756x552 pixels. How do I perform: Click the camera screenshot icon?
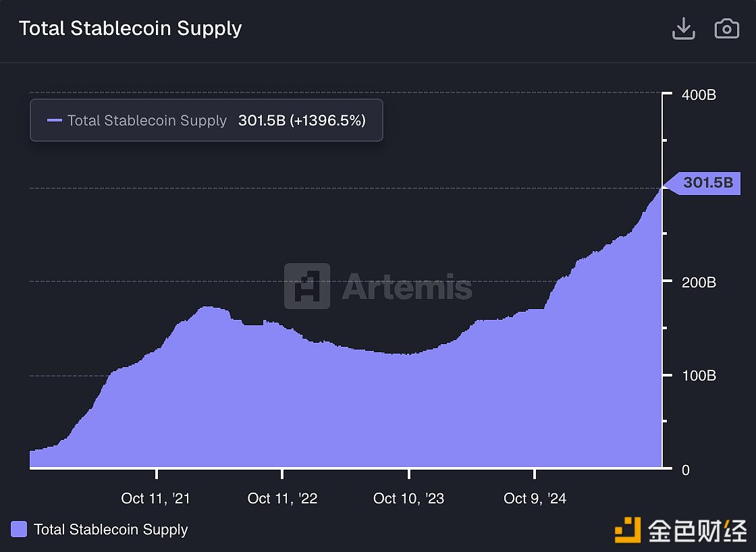726,29
